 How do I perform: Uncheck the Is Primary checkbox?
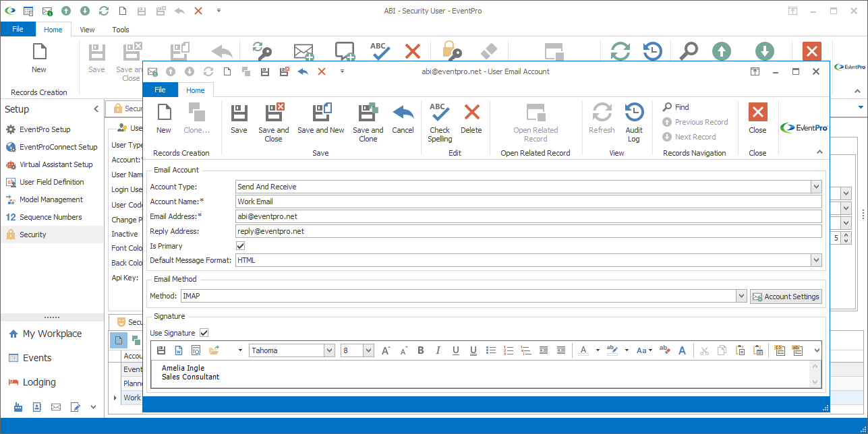pos(241,246)
